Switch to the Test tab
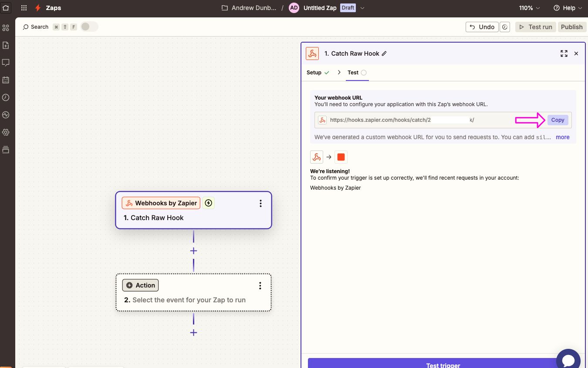588x368 pixels. pyautogui.click(x=357, y=73)
